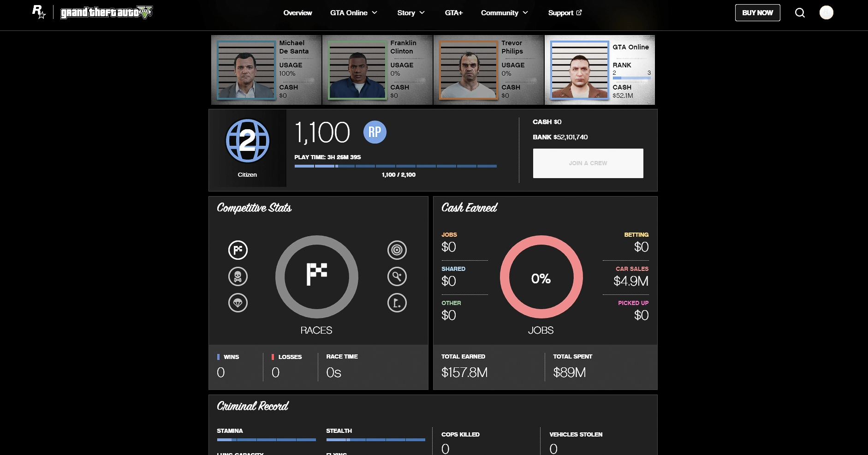Select the Races checkered flag stat icon

pos(238,250)
